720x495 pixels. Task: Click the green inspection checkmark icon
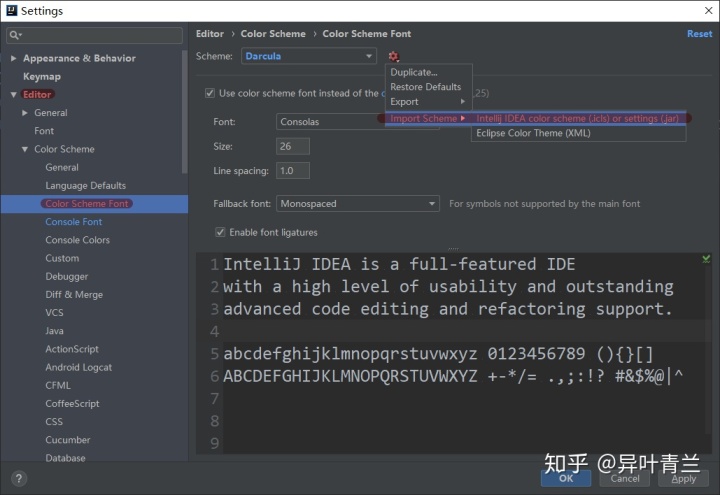[706, 259]
